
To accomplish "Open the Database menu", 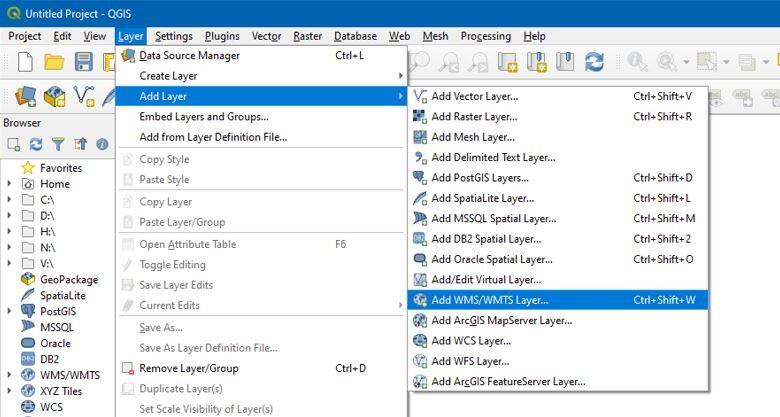I will click(355, 36).
